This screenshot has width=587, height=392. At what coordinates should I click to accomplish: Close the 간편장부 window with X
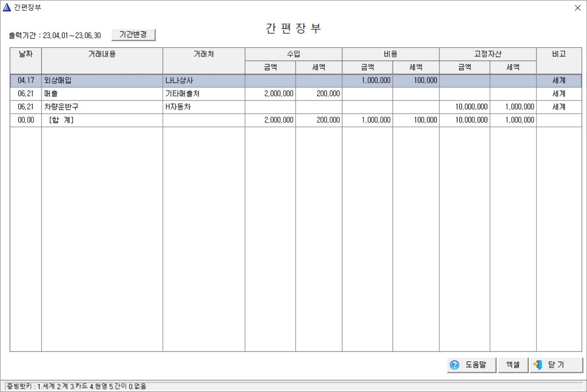tap(577, 7)
